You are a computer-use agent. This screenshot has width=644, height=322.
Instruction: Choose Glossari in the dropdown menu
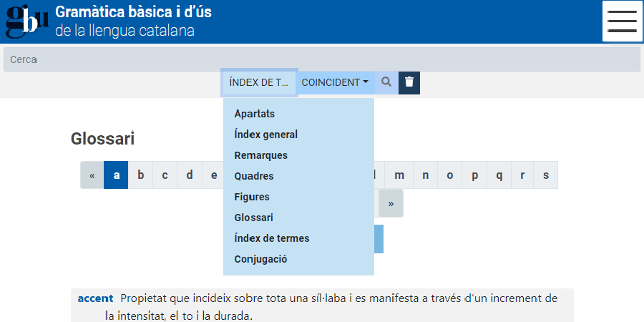click(254, 218)
